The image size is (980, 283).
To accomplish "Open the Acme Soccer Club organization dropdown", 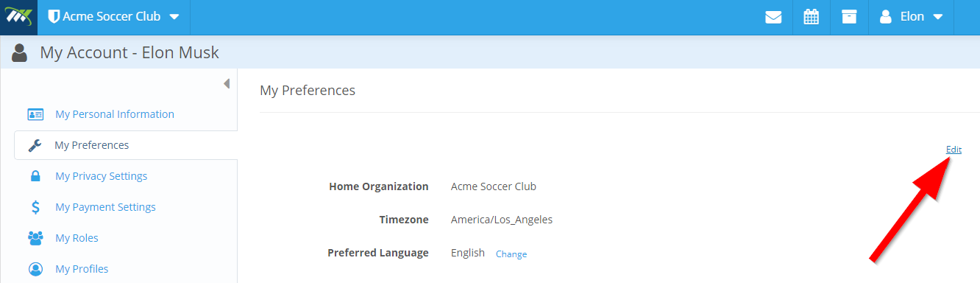I will 113,17.
